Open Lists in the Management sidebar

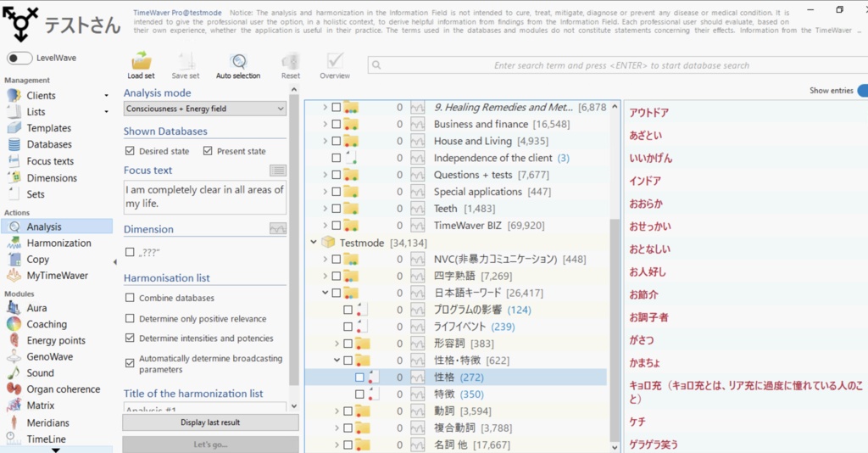36,112
